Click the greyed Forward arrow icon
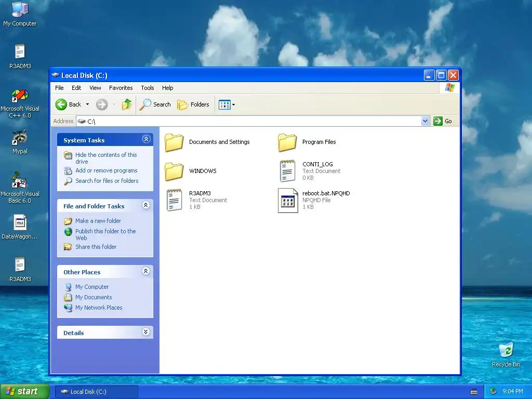The width and height of the screenshot is (532, 399). pos(102,104)
